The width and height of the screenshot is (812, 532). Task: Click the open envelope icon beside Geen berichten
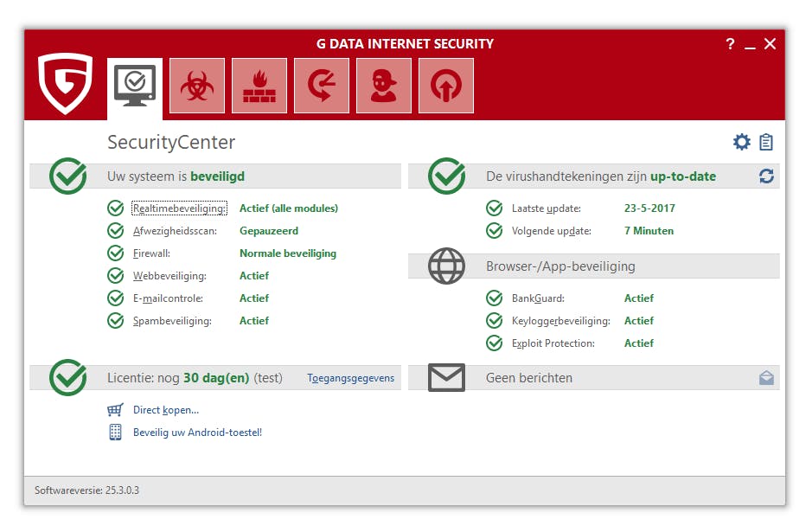click(766, 378)
